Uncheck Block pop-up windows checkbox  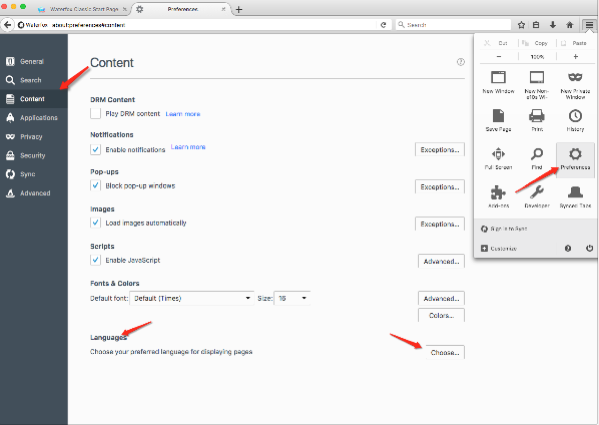tap(96, 186)
